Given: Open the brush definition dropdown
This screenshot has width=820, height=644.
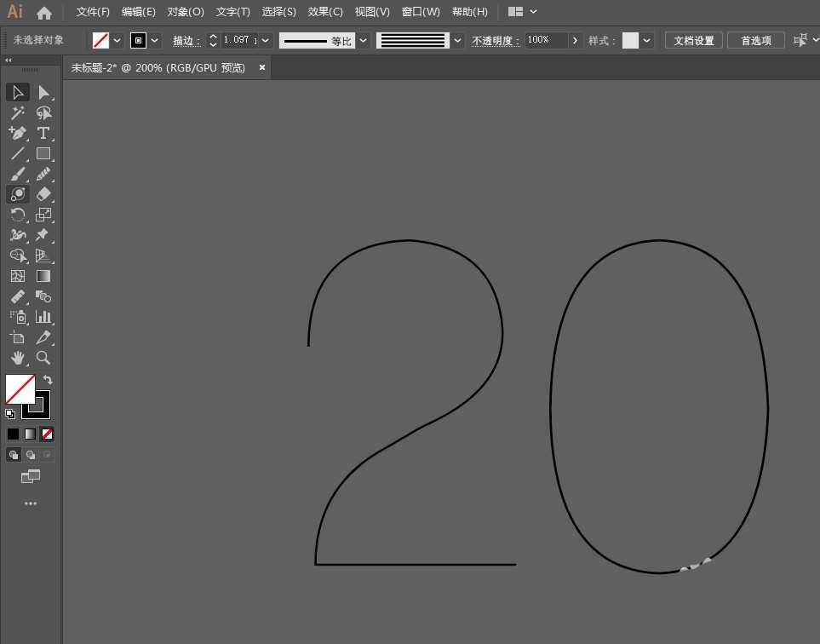Looking at the screenshot, I should [x=458, y=40].
